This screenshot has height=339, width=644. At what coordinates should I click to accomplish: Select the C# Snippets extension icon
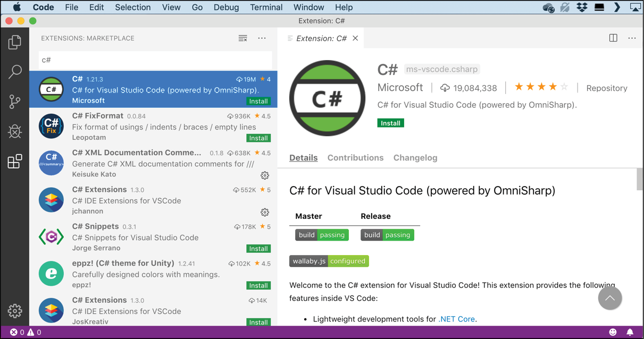(x=52, y=237)
